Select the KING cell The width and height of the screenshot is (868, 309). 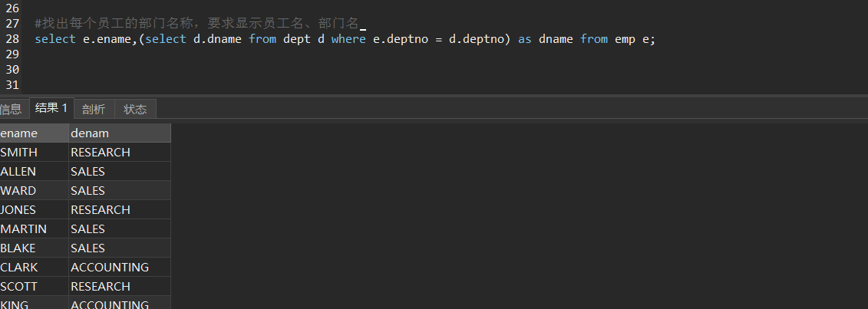coord(34,304)
